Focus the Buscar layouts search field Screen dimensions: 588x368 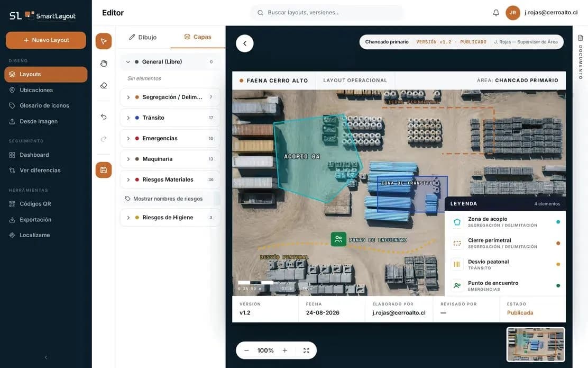coord(327,13)
